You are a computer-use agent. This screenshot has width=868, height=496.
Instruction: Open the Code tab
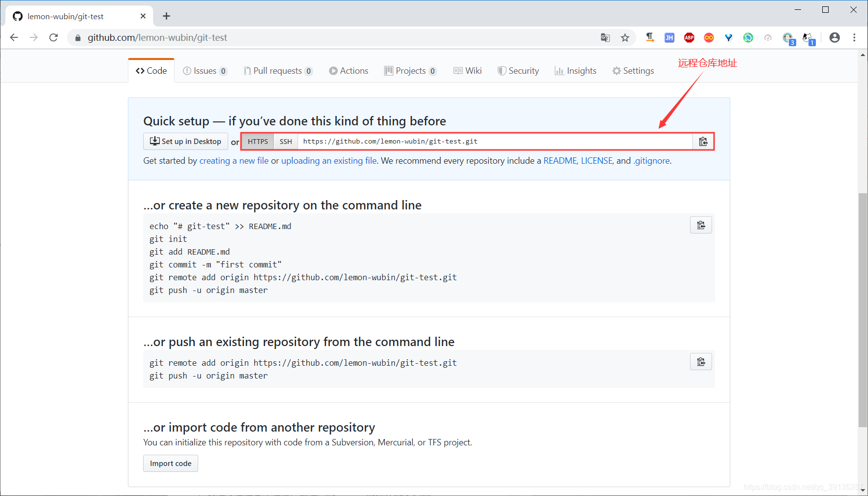point(151,71)
